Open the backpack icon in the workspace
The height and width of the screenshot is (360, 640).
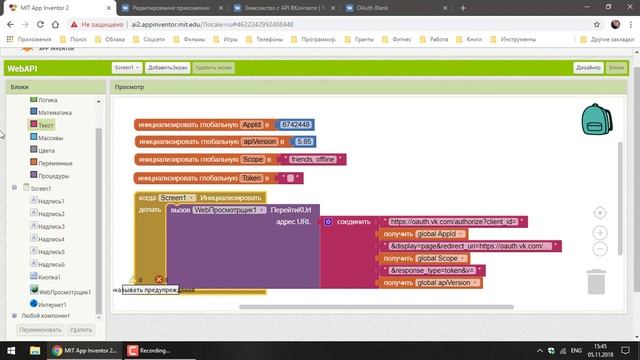[x=597, y=119]
